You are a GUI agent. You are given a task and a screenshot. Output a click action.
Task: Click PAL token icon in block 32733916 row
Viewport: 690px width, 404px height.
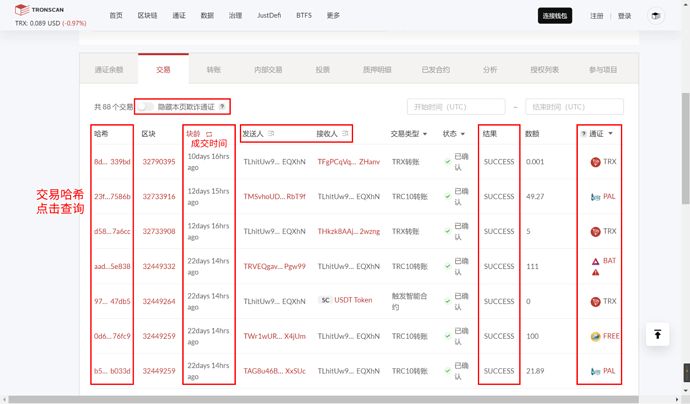coord(595,197)
